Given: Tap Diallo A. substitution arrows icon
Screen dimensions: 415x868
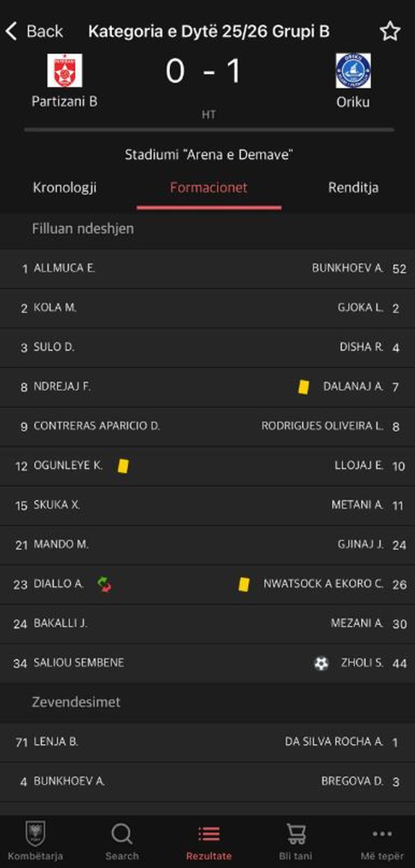Looking at the screenshot, I should [104, 584].
